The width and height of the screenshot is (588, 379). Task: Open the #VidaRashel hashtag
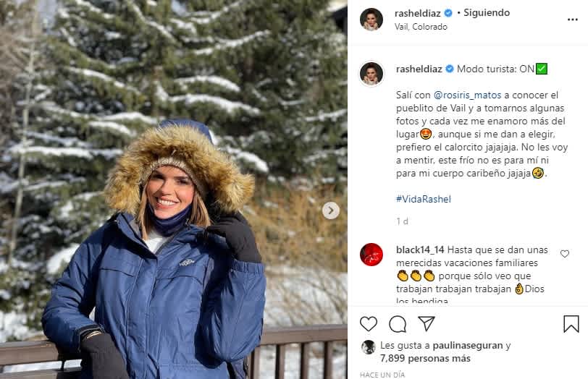[424, 199]
